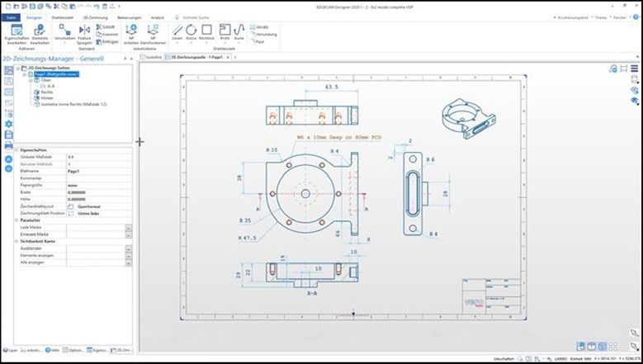Open the Zeichnungsblatt Position dropdown
The image size is (643, 364).
coord(99,213)
